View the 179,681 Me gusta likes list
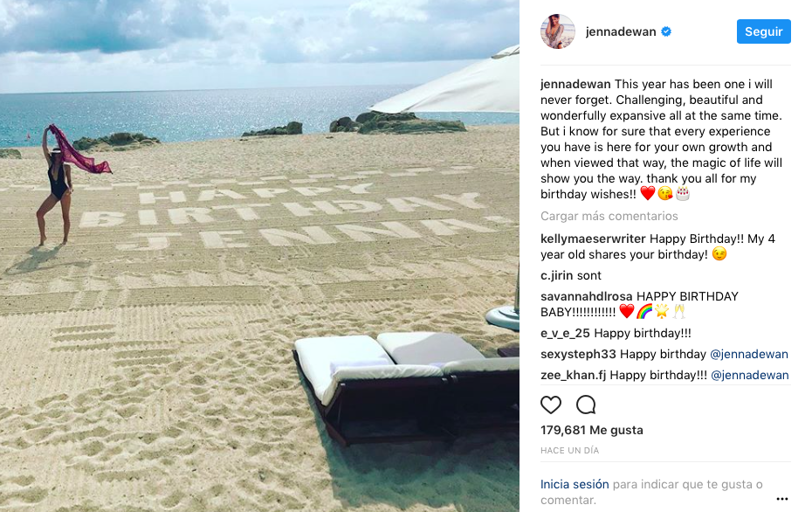Viewport: 812px width, 512px height. pos(592,430)
